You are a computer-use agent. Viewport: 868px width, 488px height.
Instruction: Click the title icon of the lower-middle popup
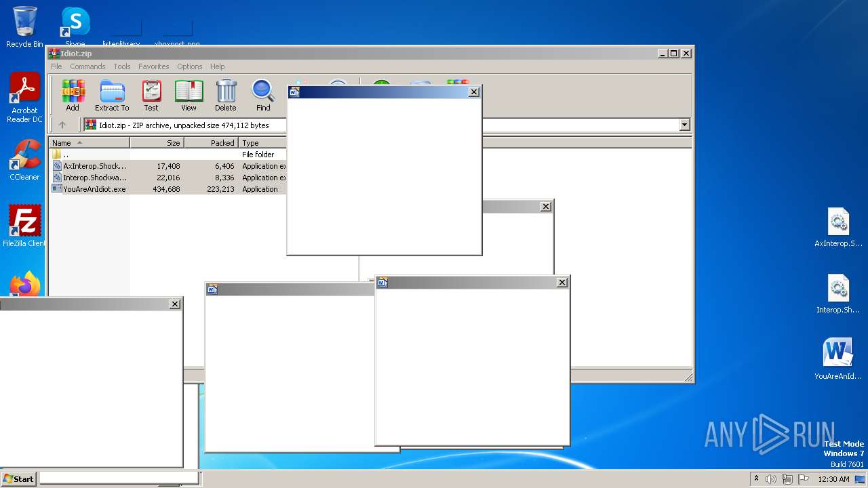tap(212, 289)
